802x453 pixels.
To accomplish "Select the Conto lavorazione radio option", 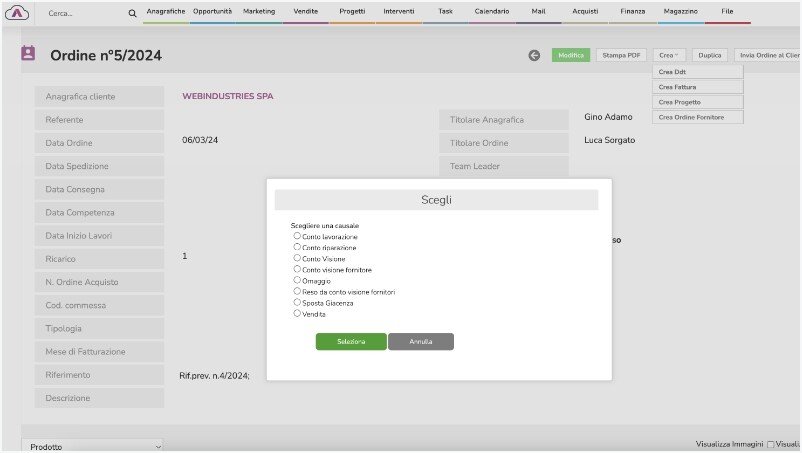I will pos(297,236).
